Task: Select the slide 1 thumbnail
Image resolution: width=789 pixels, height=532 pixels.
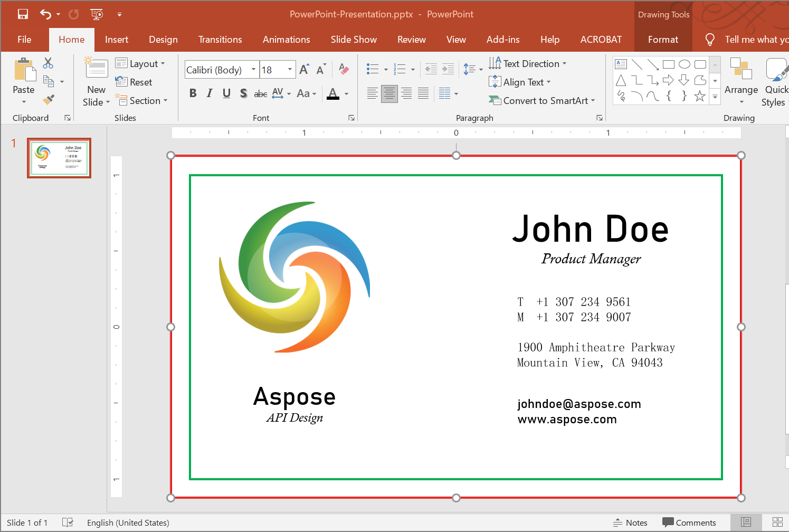Action: point(59,158)
